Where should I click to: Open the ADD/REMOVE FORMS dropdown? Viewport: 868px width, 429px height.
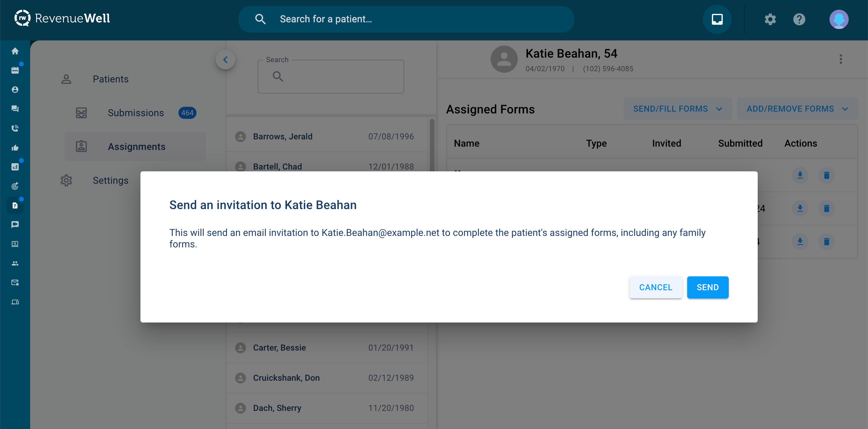click(x=797, y=109)
